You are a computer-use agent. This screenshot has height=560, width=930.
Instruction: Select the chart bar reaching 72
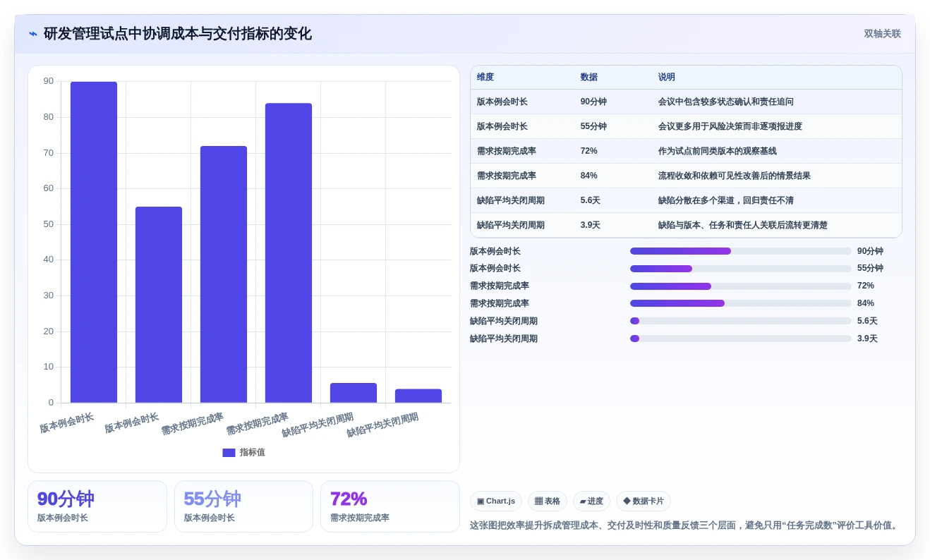click(x=224, y=274)
